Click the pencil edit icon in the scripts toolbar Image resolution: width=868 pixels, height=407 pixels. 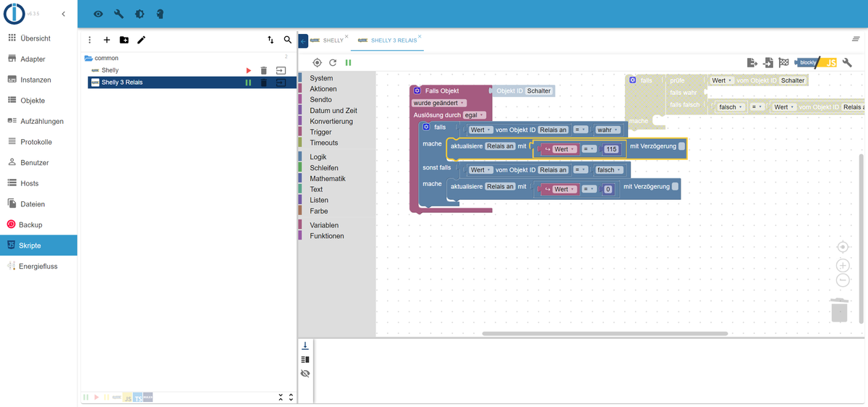(141, 40)
